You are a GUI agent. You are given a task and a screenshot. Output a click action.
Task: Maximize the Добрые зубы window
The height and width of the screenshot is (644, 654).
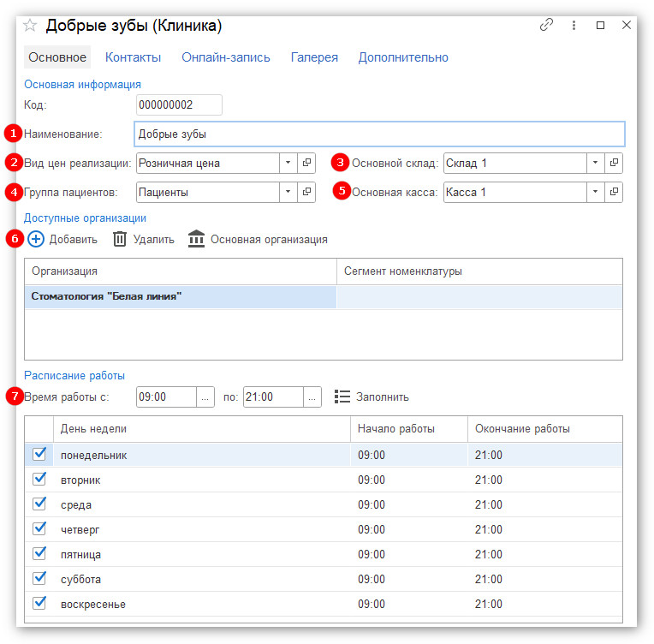601,26
